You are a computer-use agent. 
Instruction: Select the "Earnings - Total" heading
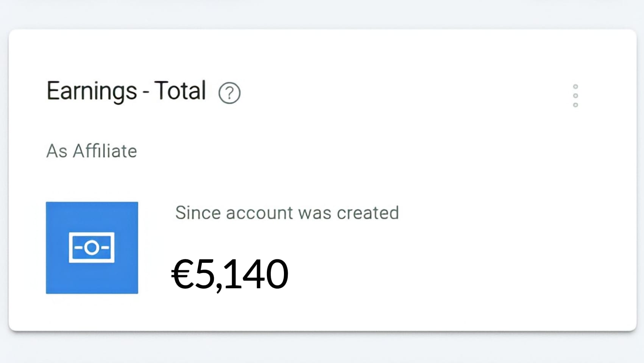pyautogui.click(x=126, y=91)
